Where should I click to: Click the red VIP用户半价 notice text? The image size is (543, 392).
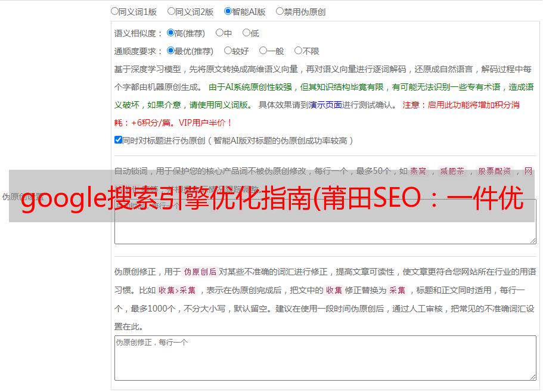click(x=205, y=123)
